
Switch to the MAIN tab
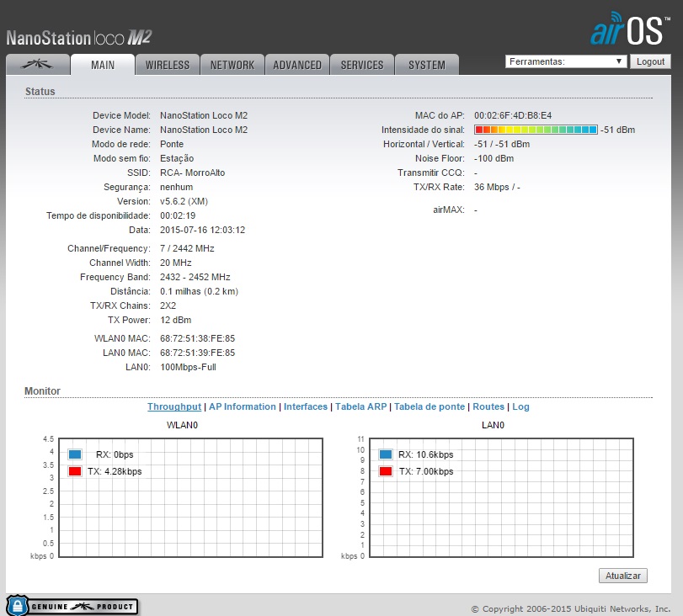[103, 65]
